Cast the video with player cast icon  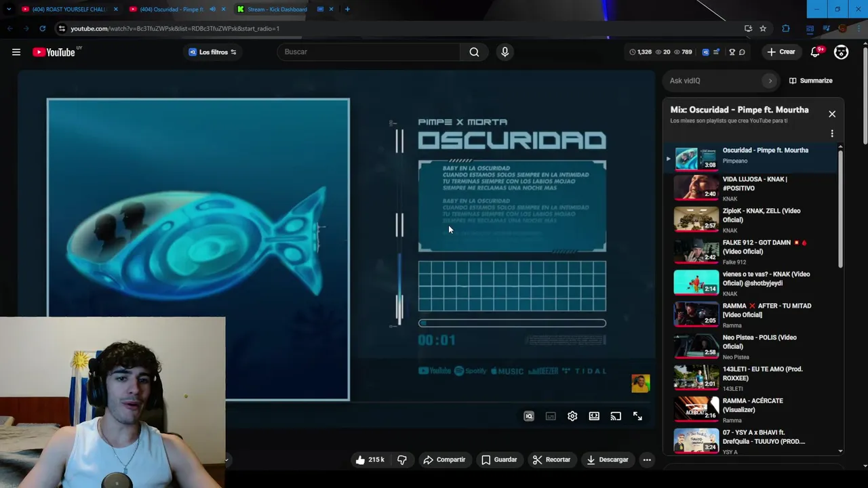point(616,416)
